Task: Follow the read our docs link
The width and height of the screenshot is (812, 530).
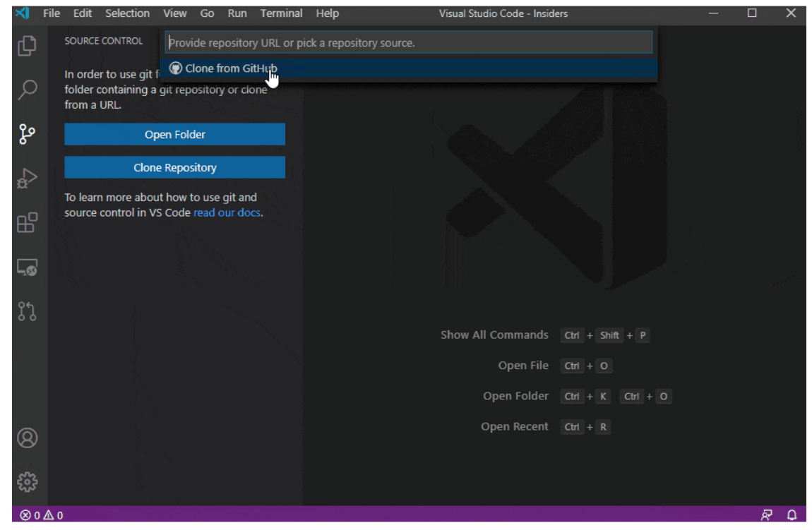Action: point(227,212)
